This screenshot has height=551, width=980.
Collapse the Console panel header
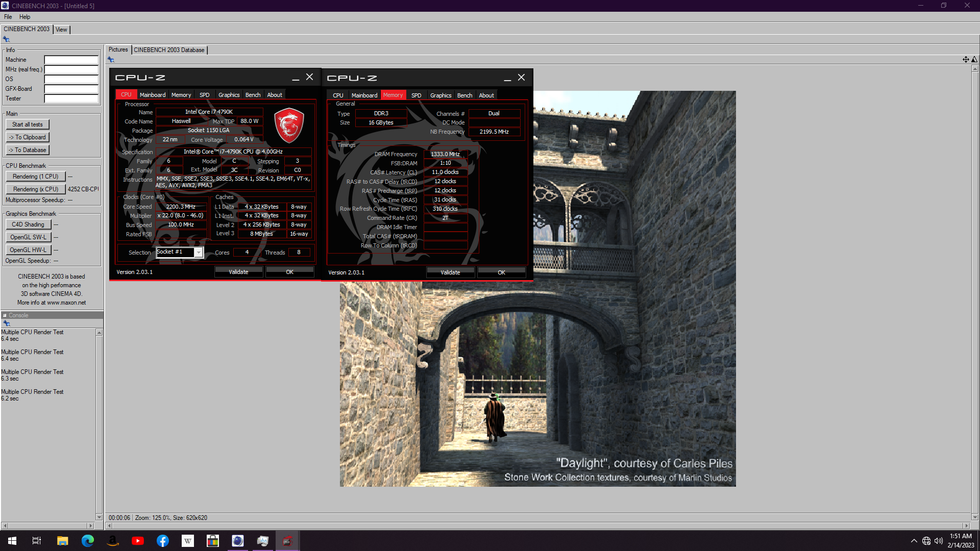[5, 315]
